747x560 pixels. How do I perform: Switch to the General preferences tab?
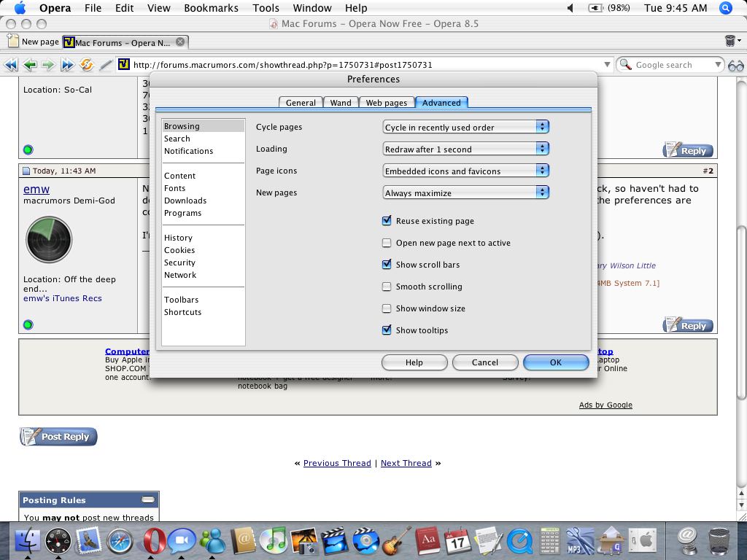[301, 103]
